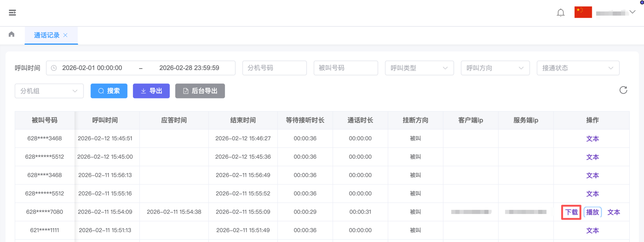Open the 呼叫类型 dropdown
Viewport: 644px width, 242px height.
[419, 68]
